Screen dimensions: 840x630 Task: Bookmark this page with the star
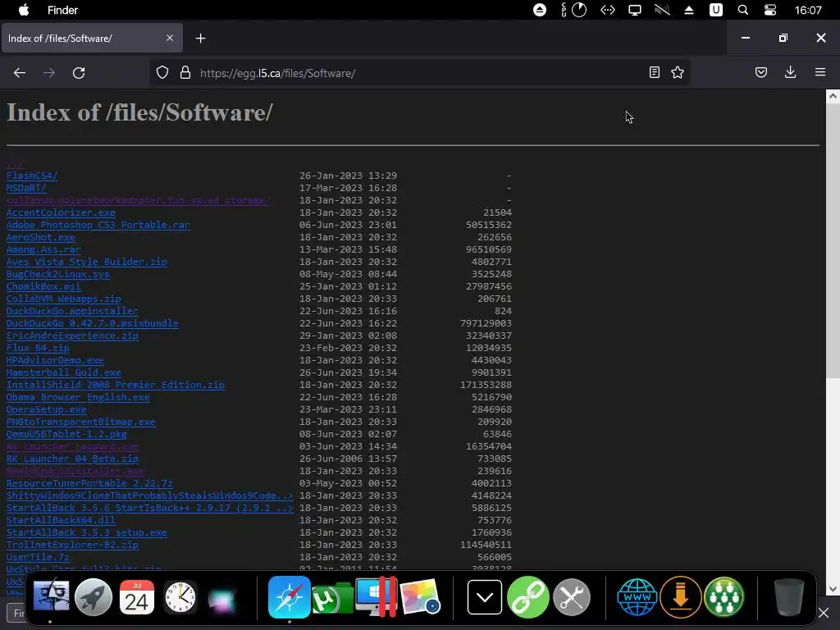tap(678, 72)
